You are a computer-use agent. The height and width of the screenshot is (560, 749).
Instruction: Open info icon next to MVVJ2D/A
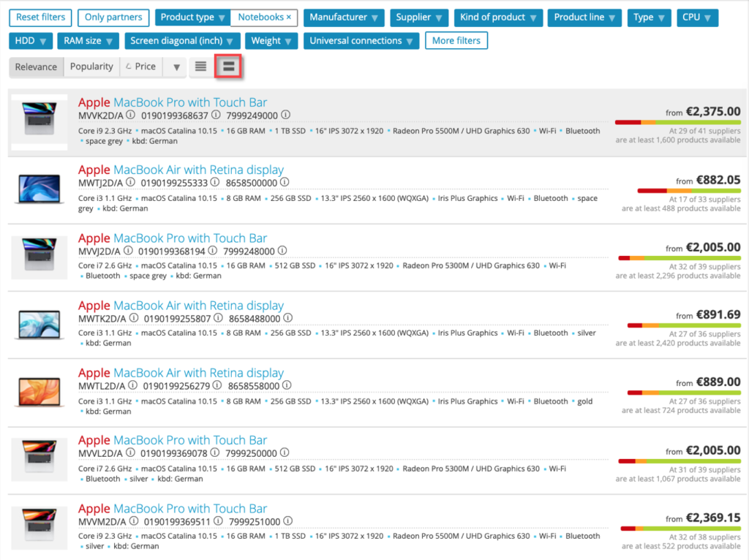click(128, 251)
